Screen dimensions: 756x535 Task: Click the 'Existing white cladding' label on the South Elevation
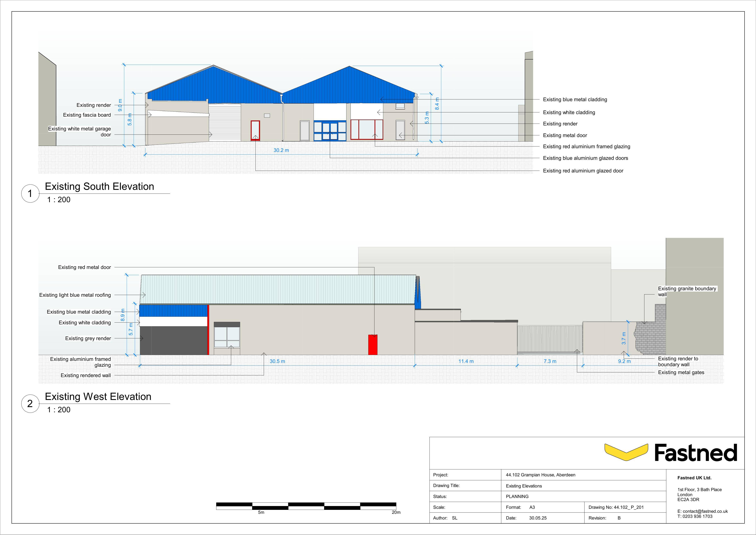click(569, 112)
